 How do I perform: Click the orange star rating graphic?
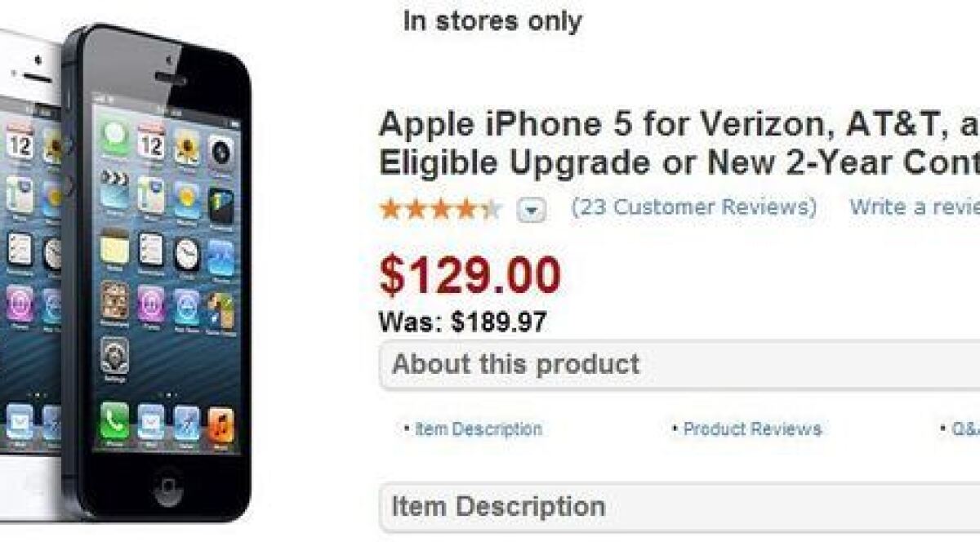pos(441,210)
